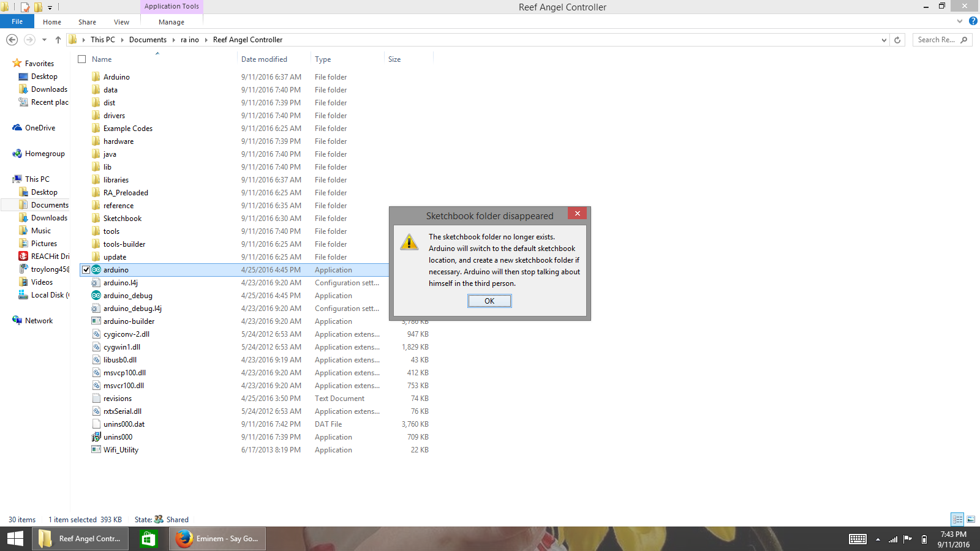Open the address bar history dropdown

[x=884, y=40]
